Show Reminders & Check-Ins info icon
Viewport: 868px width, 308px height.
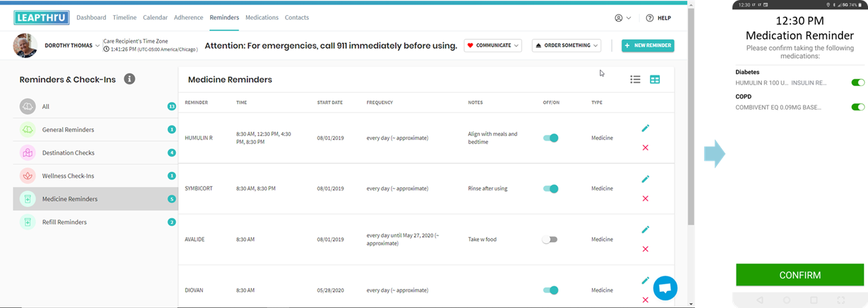coord(130,79)
